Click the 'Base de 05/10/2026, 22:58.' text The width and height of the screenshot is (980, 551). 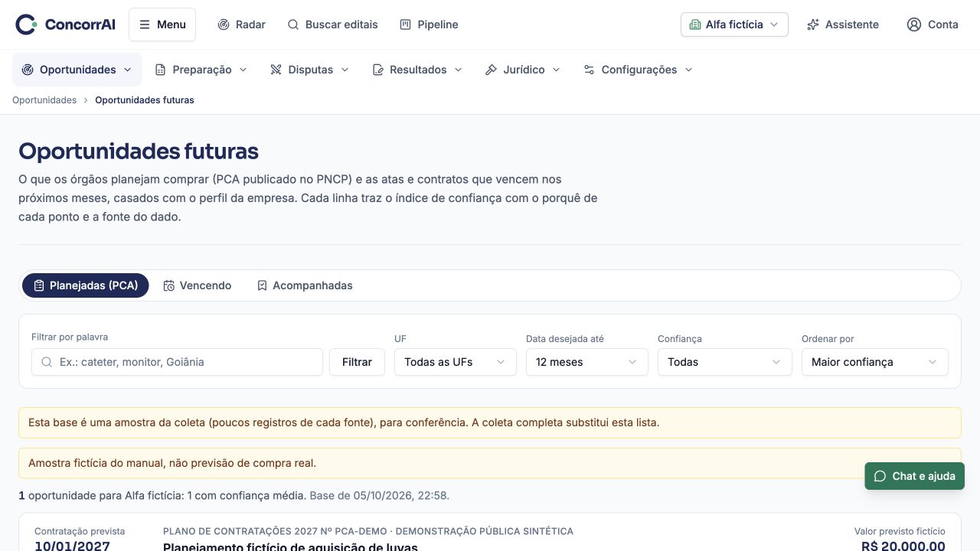point(379,496)
